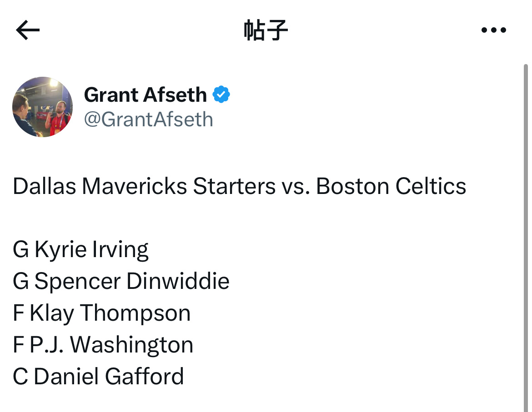Click the name Kyrie Irving
Viewport: 532px width, 412px height.
pos(91,250)
